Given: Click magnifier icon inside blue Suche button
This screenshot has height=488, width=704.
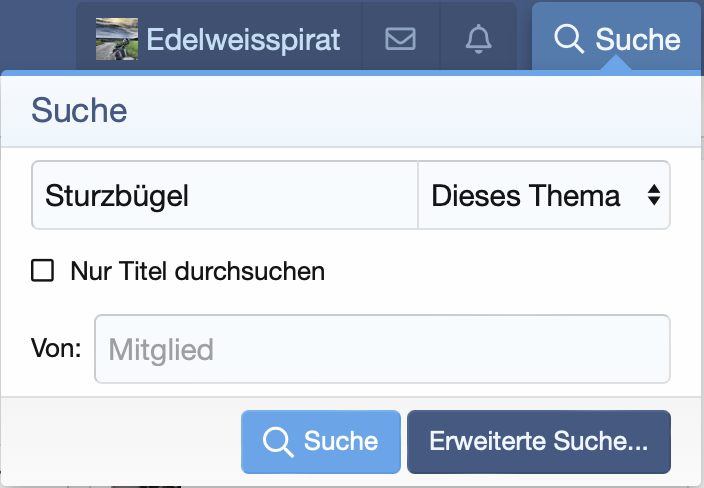Looking at the screenshot, I should coord(277,441).
